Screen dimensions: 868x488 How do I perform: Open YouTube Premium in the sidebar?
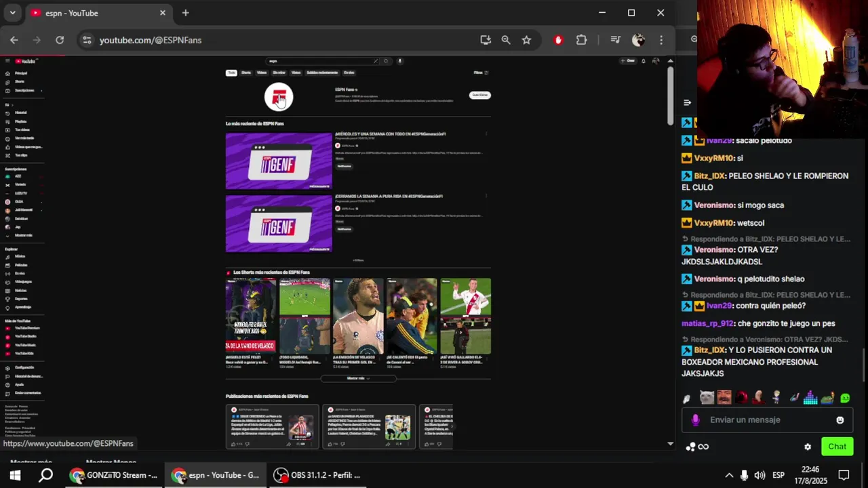27,328
